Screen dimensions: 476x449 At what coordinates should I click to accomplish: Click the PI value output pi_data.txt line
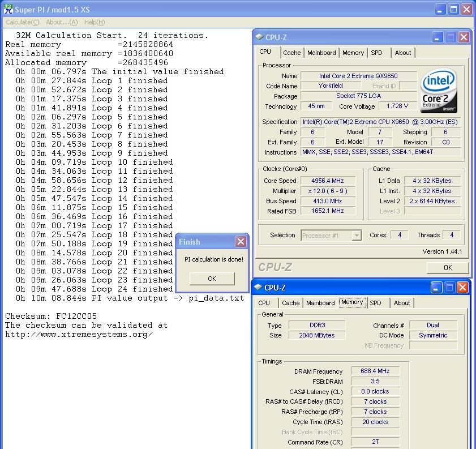point(130,298)
